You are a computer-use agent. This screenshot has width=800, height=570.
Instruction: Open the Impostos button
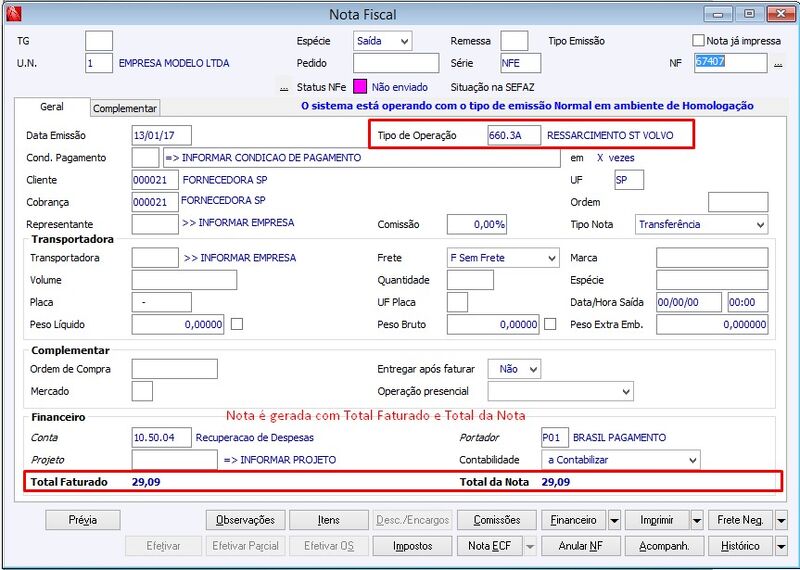[412, 546]
